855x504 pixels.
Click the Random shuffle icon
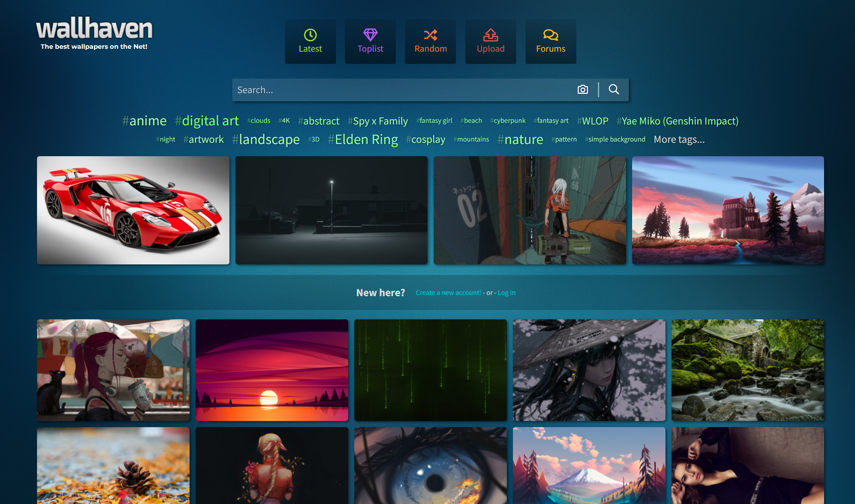pos(430,35)
